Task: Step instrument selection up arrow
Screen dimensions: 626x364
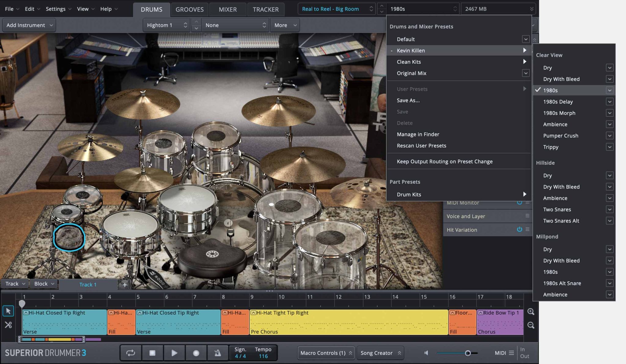Action: click(x=196, y=22)
